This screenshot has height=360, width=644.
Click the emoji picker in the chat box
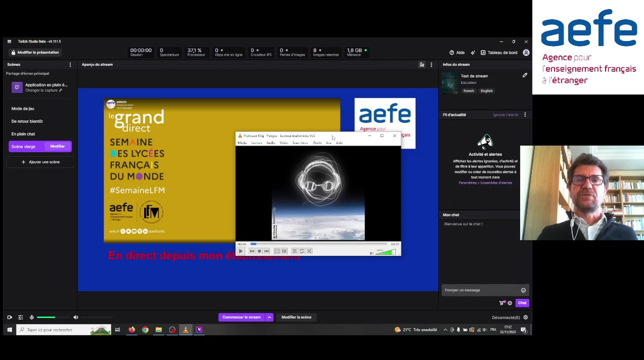pyautogui.click(x=523, y=290)
